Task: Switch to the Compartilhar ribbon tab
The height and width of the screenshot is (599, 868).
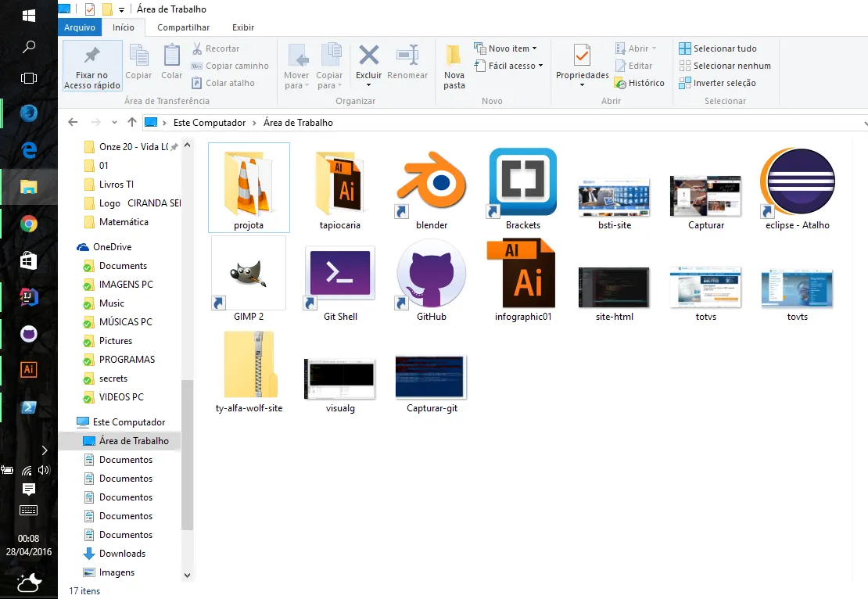Action: coord(183,27)
